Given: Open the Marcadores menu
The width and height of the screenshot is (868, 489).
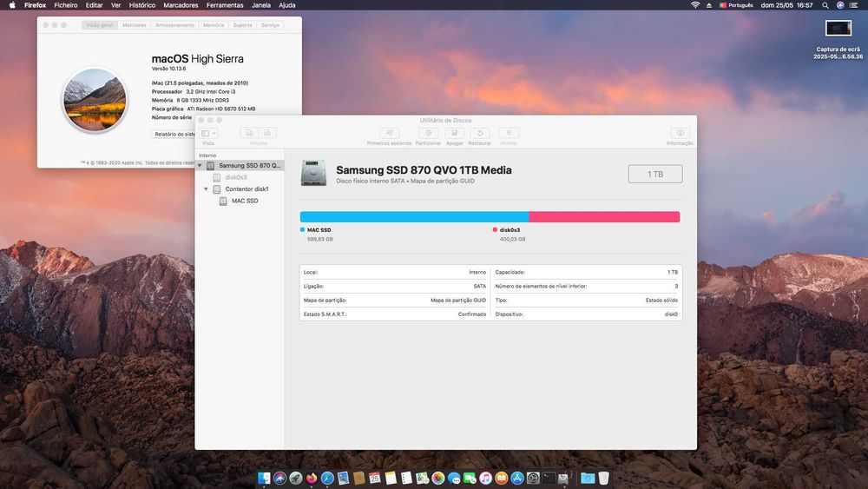Looking at the screenshot, I should pyautogui.click(x=181, y=5).
